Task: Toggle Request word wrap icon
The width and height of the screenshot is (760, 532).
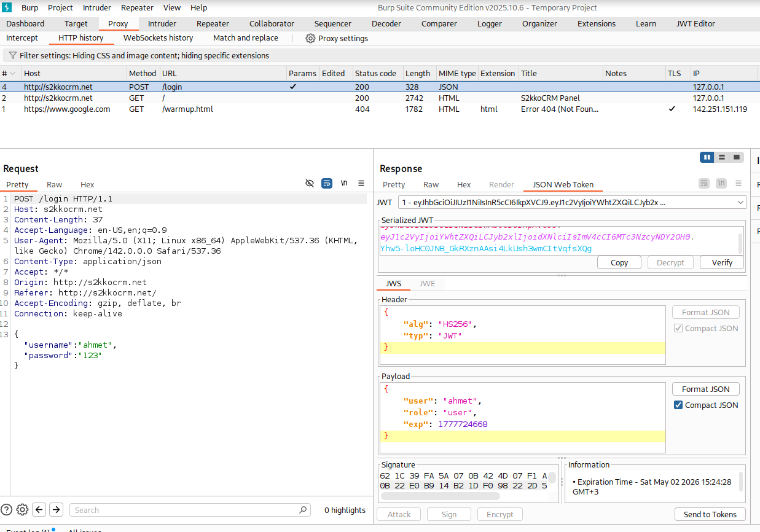Action: click(x=327, y=183)
